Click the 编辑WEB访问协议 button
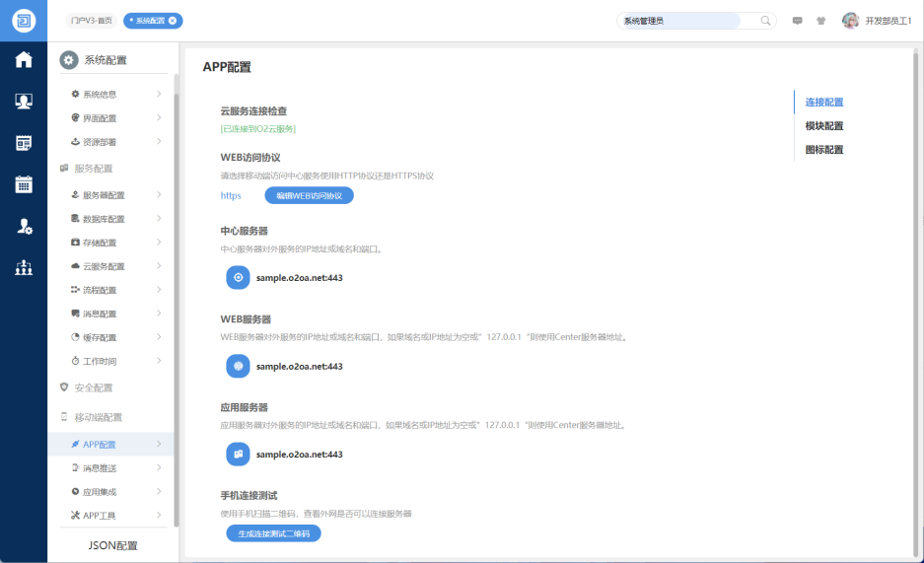This screenshot has width=924, height=563. 309,195
